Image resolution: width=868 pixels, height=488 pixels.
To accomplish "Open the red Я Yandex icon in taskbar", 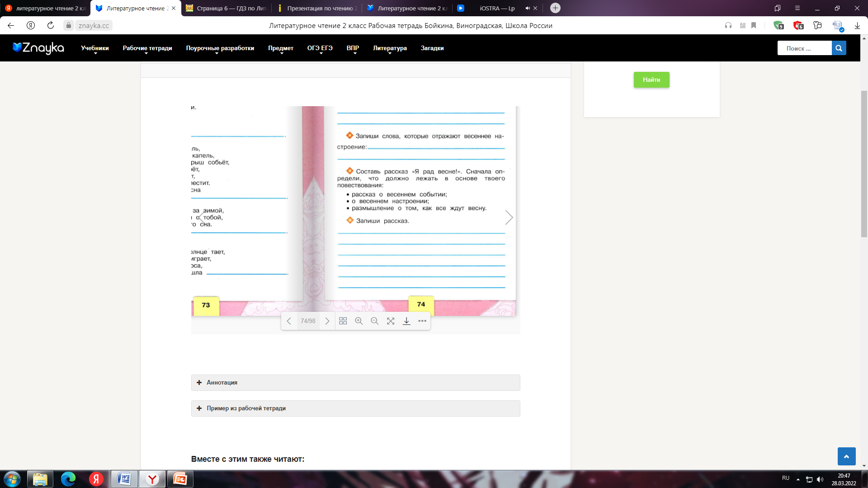I will coord(96,479).
